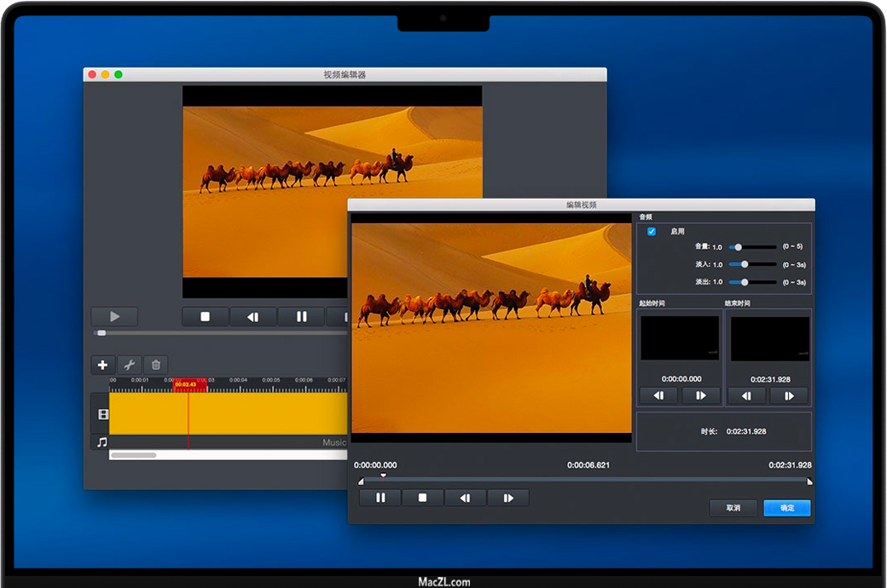Click the red 00:02.43 timeline playhead marker
The width and height of the screenshot is (887, 588).
coord(190,385)
